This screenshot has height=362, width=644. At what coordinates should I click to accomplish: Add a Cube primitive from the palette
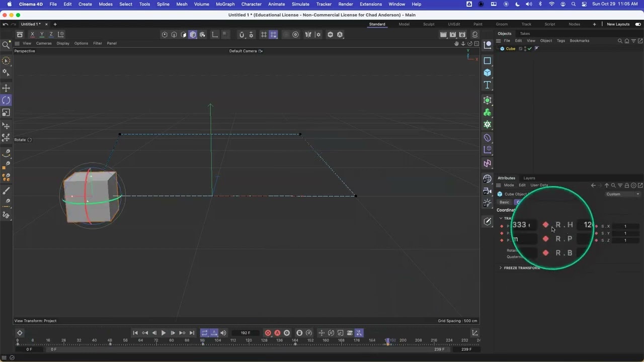[x=487, y=73]
